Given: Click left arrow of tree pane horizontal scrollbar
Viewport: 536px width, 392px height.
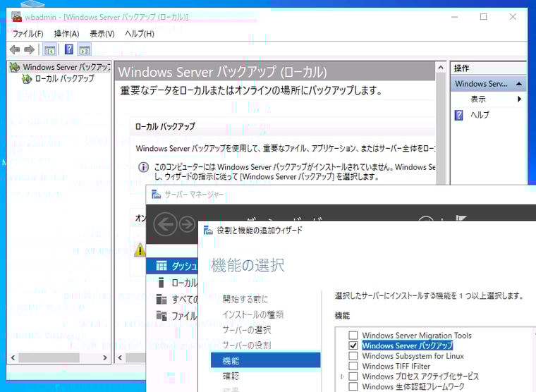Looking at the screenshot, I should tap(13, 358).
